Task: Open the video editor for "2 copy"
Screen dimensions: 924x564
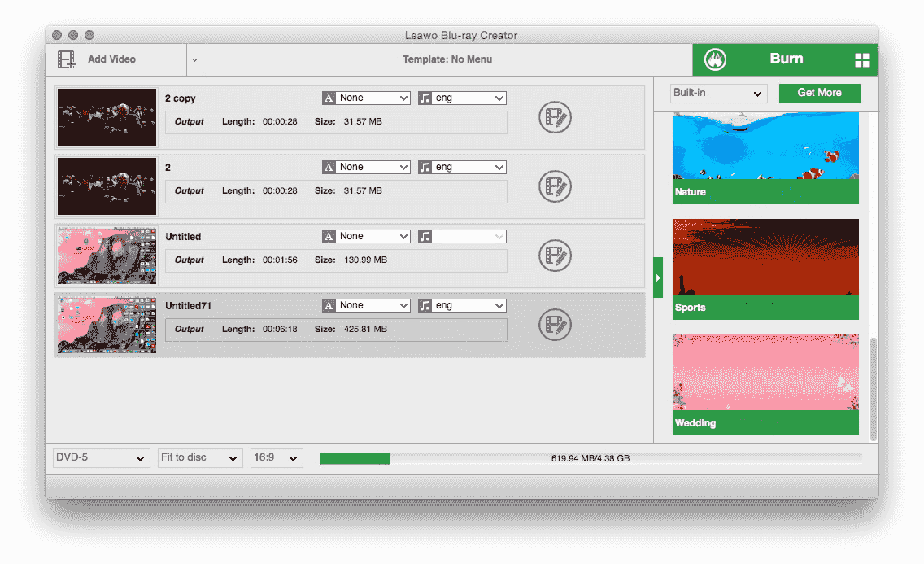Action: tap(556, 117)
